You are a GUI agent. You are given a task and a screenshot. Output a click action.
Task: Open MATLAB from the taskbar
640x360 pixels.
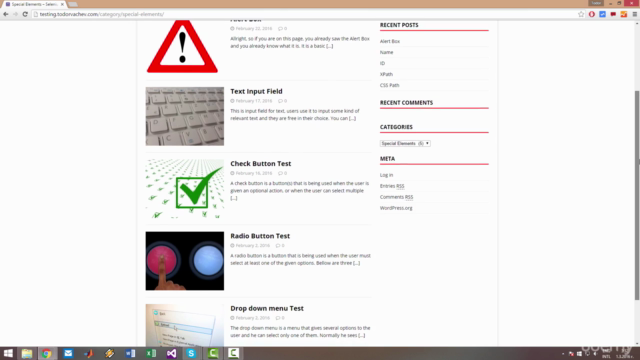pos(89,353)
